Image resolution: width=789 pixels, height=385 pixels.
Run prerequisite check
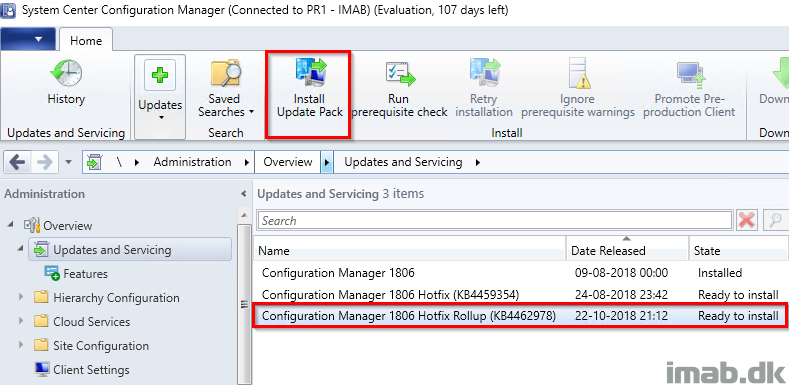point(400,90)
